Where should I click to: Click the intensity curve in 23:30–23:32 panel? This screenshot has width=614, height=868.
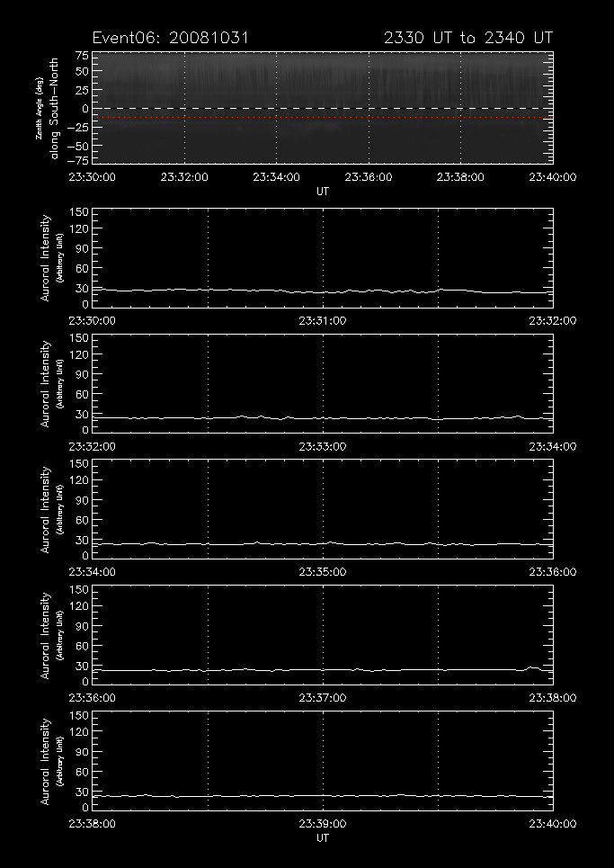[323, 291]
